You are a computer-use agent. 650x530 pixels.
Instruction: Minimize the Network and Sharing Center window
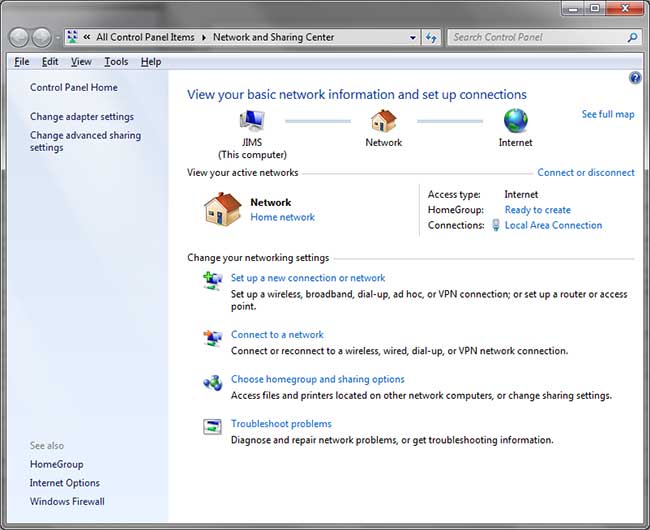click(x=573, y=8)
